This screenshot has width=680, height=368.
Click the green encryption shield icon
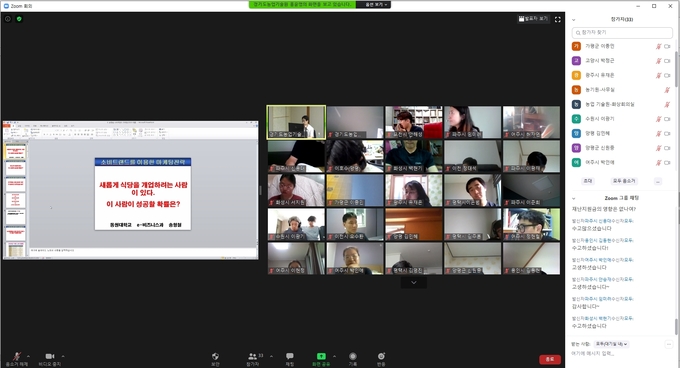[19, 19]
